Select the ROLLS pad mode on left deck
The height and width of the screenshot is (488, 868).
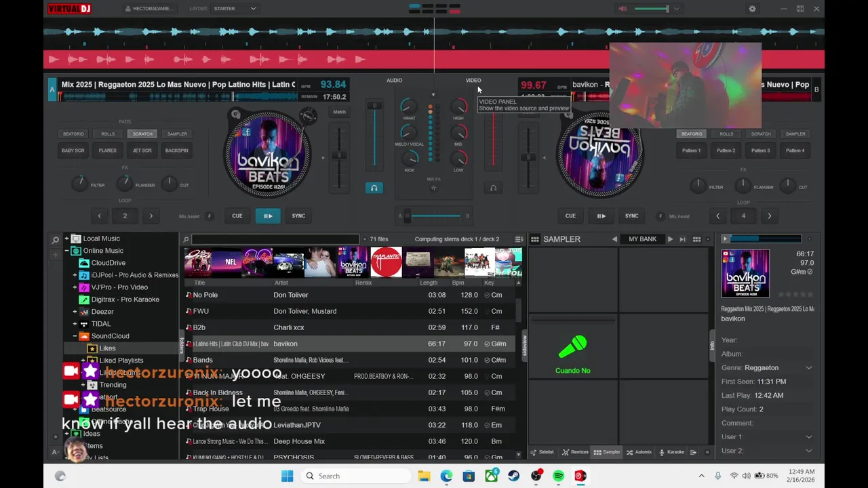point(108,134)
